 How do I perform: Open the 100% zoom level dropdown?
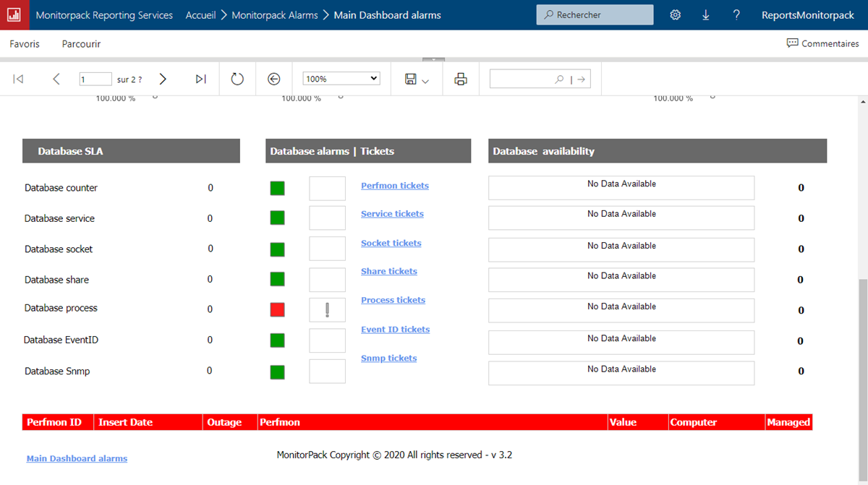[x=341, y=77]
